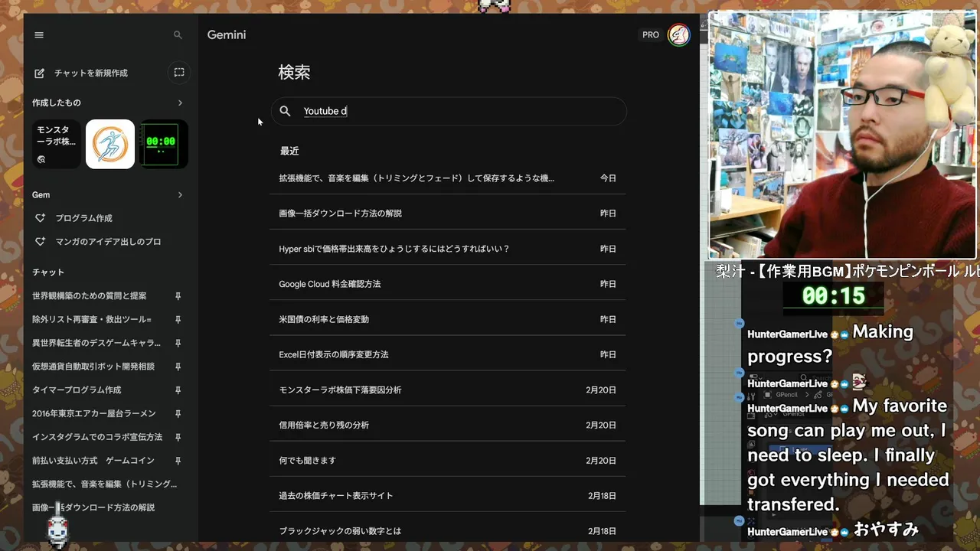
Task: Click the stream overlay 00:15 timer
Action: pos(834,296)
